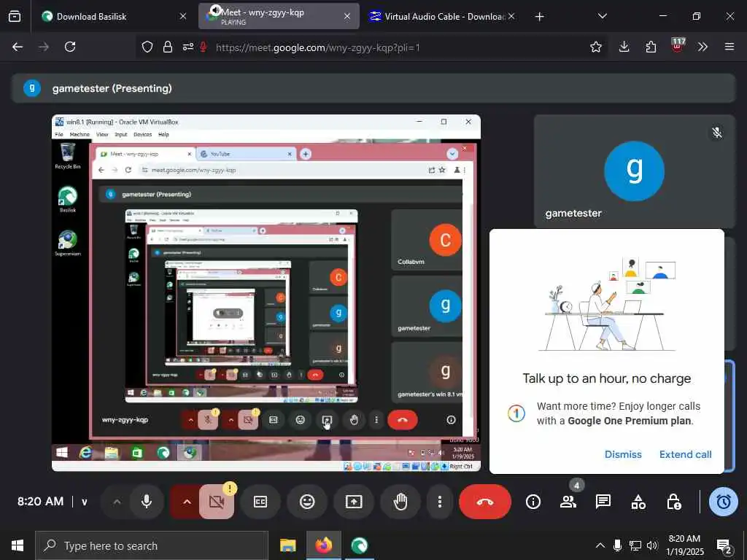Open the volume control in the system tray
This screenshot has width=747, height=560.
click(652, 545)
